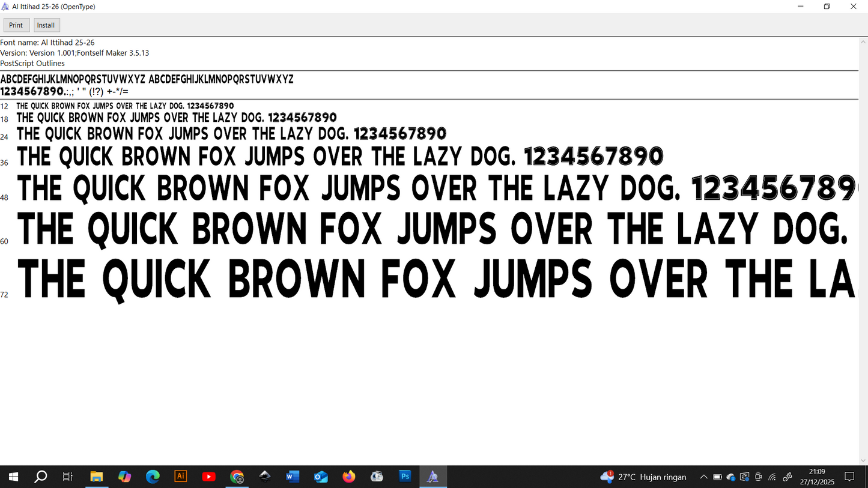Open the weather widget showing 27°C

[x=643, y=477]
